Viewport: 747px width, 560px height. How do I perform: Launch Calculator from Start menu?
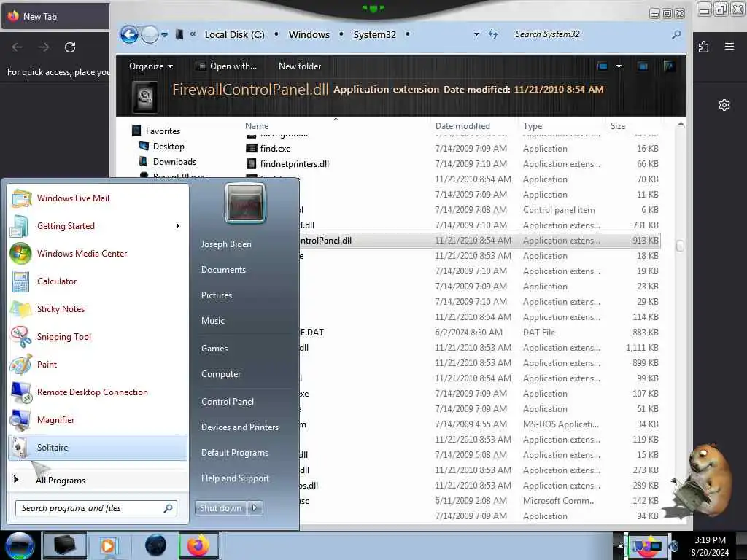[98, 281]
